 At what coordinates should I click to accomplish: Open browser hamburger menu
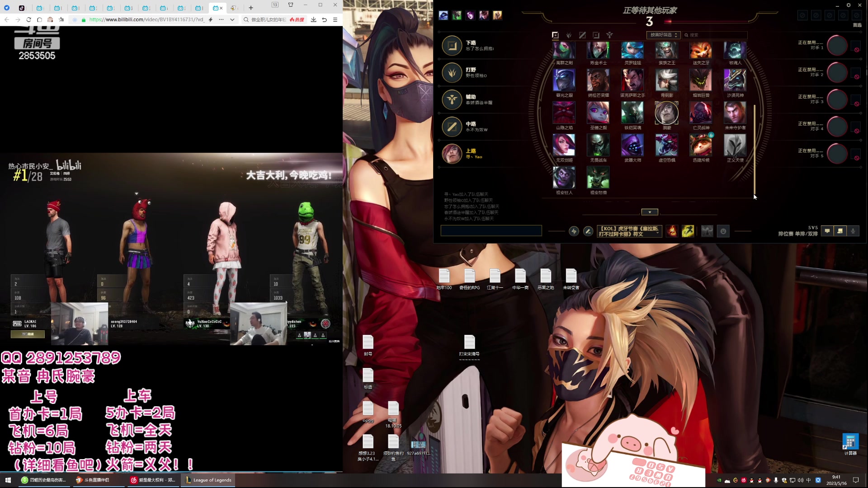click(335, 19)
